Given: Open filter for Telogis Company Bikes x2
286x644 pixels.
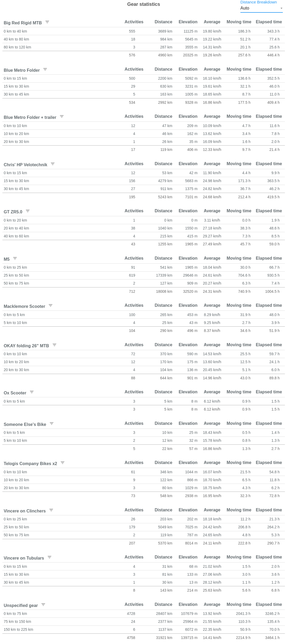Looking at the screenshot, I should (63, 463).
